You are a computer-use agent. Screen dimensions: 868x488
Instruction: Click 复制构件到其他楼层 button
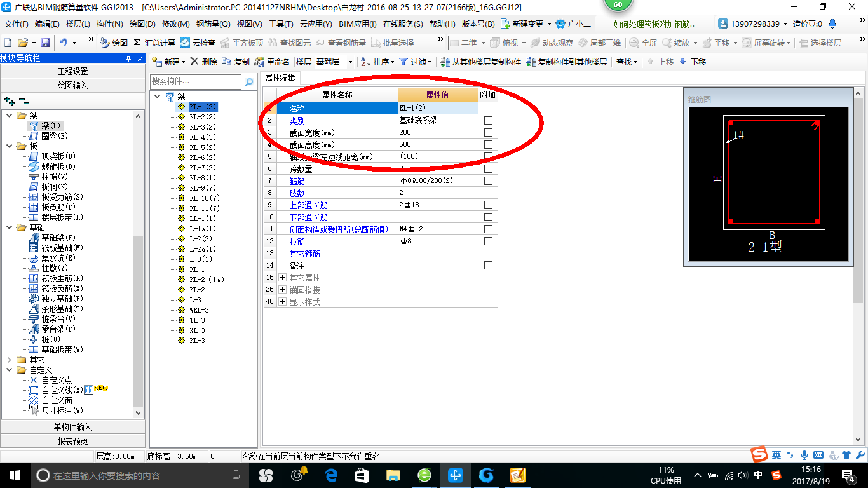tap(566, 62)
